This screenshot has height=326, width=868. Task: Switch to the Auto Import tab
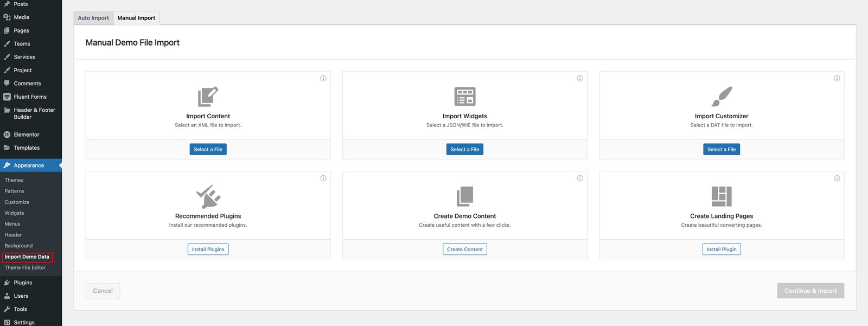pos(93,18)
